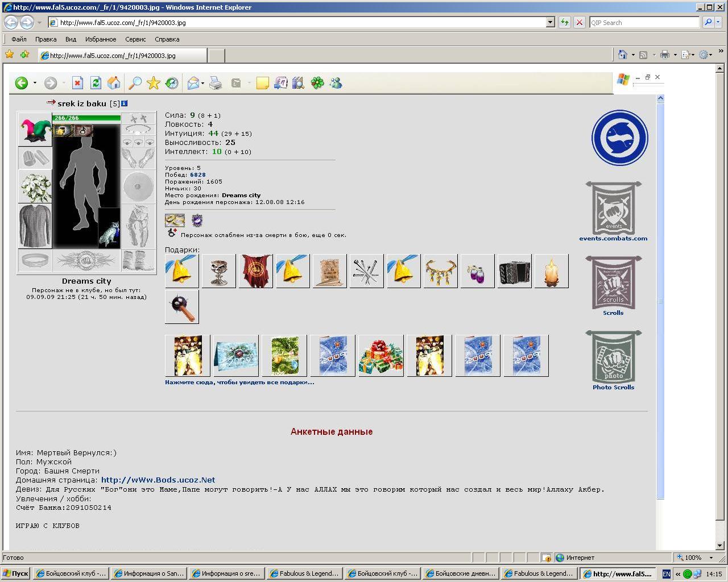This screenshot has width=728, height=582.
Task: Open the Вид menu
Action: coord(71,39)
